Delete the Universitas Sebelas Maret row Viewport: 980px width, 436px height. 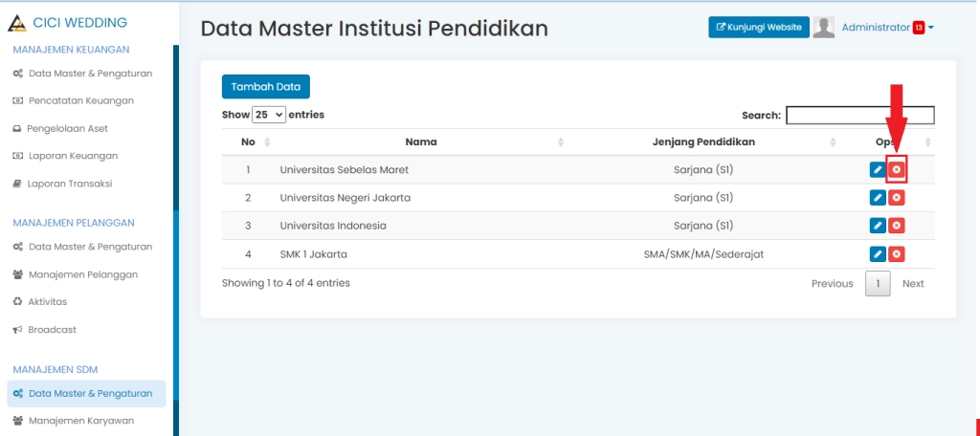coord(897,170)
